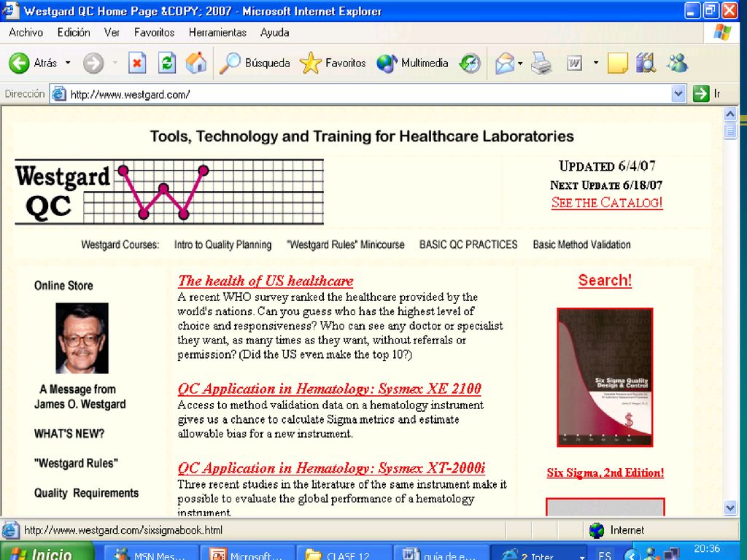Open the Sysmex XE 2100 article link

click(329, 389)
